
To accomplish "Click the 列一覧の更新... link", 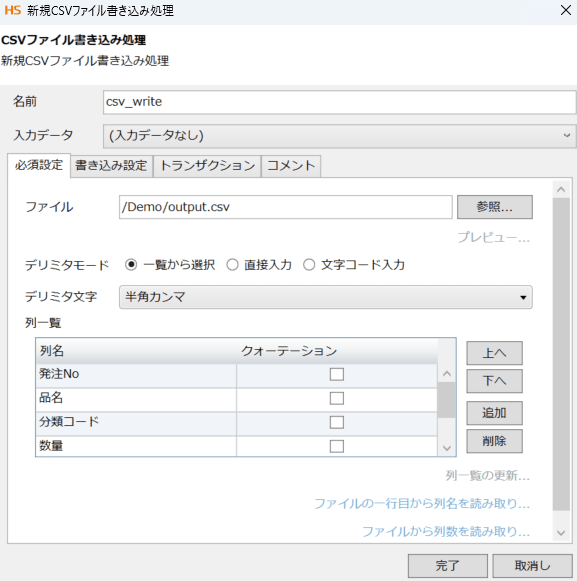I will point(488,475).
